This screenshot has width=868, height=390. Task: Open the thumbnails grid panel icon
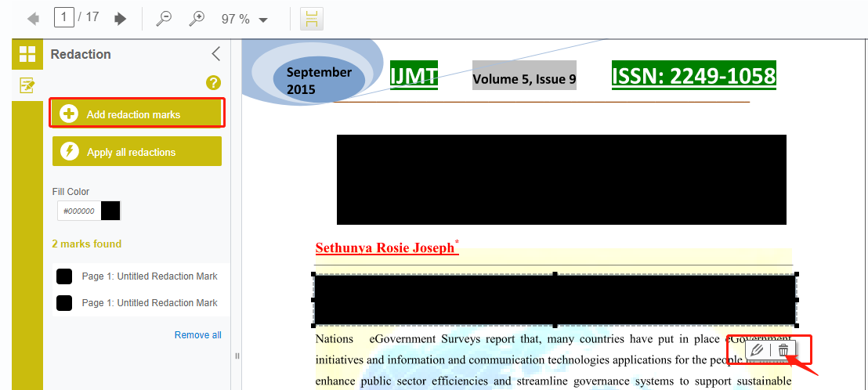click(27, 54)
